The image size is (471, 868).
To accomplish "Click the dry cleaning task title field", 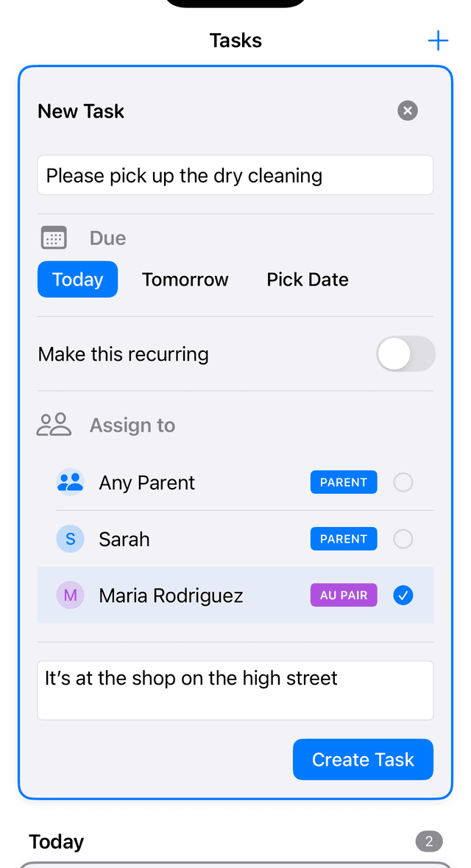I will pos(235,175).
